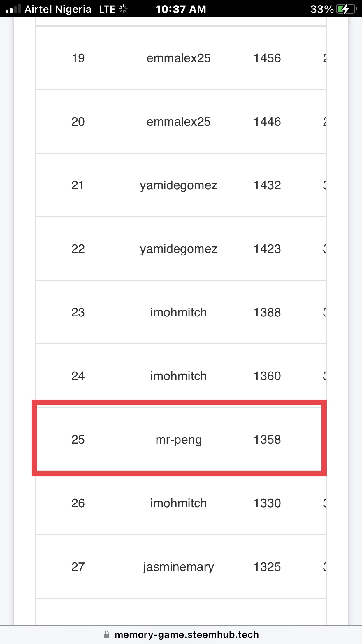Image resolution: width=362 pixels, height=644 pixels.
Task: Tap imohmitch with score 1330
Action: point(178,503)
